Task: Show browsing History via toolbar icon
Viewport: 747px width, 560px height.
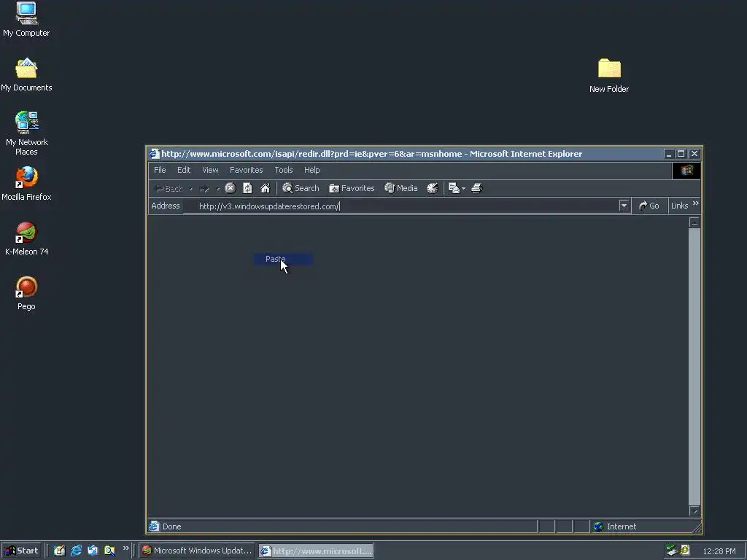Action: (432, 188)
